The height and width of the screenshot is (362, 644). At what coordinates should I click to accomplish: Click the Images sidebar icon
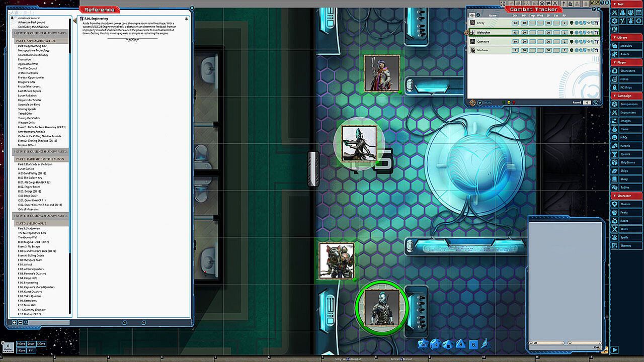tap(614, 121)
